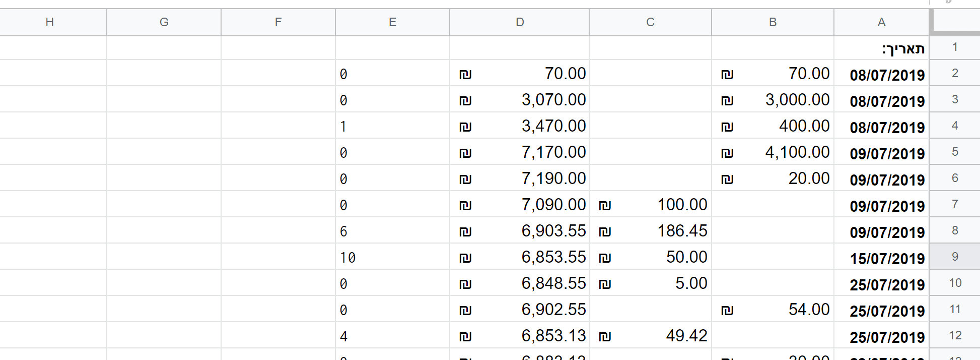Click the 6,903.55 balance cell
980x360 pixels.
520,231
